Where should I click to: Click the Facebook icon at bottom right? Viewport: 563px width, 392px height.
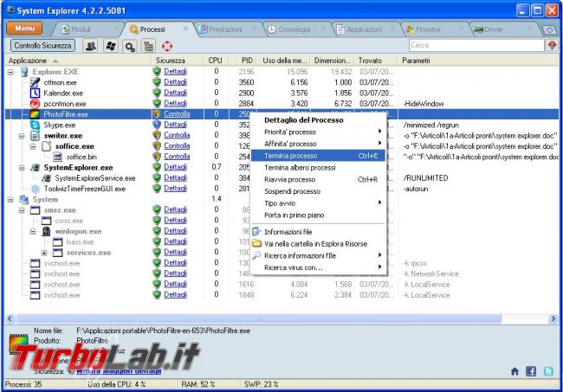[531, 371]
